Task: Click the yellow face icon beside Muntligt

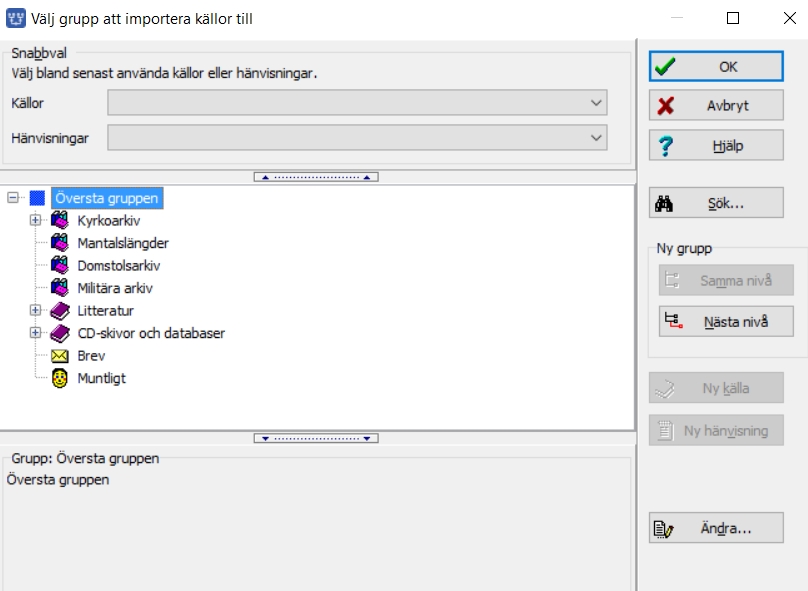Action: 60,378
